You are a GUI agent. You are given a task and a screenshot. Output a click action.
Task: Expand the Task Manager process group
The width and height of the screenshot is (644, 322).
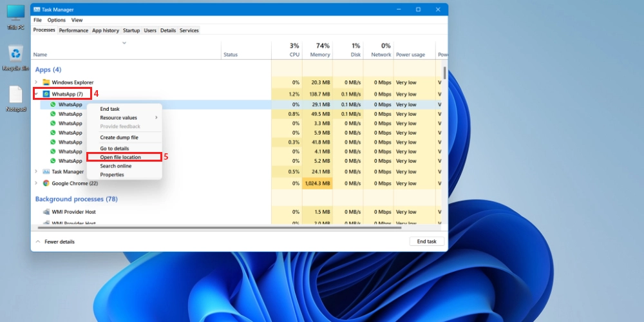tap(36, 172)
